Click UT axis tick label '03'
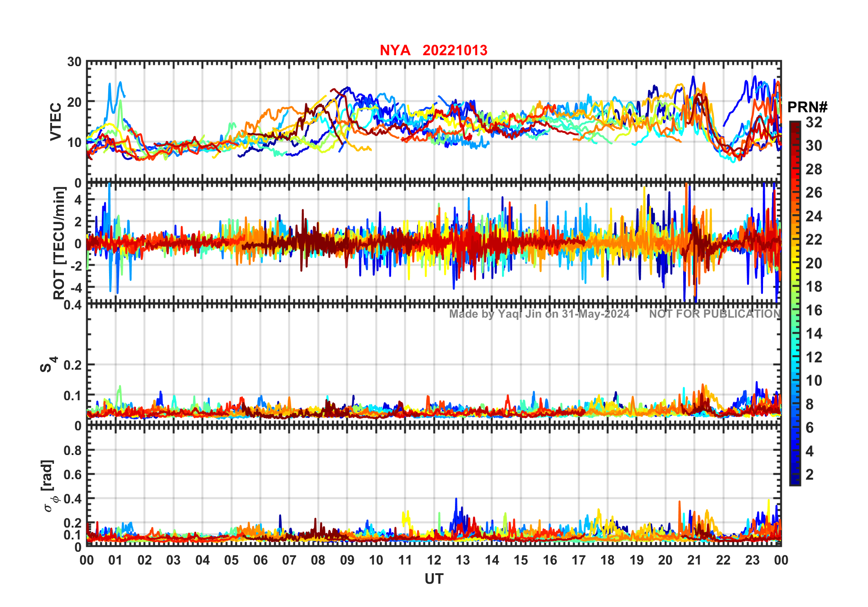 173,560
